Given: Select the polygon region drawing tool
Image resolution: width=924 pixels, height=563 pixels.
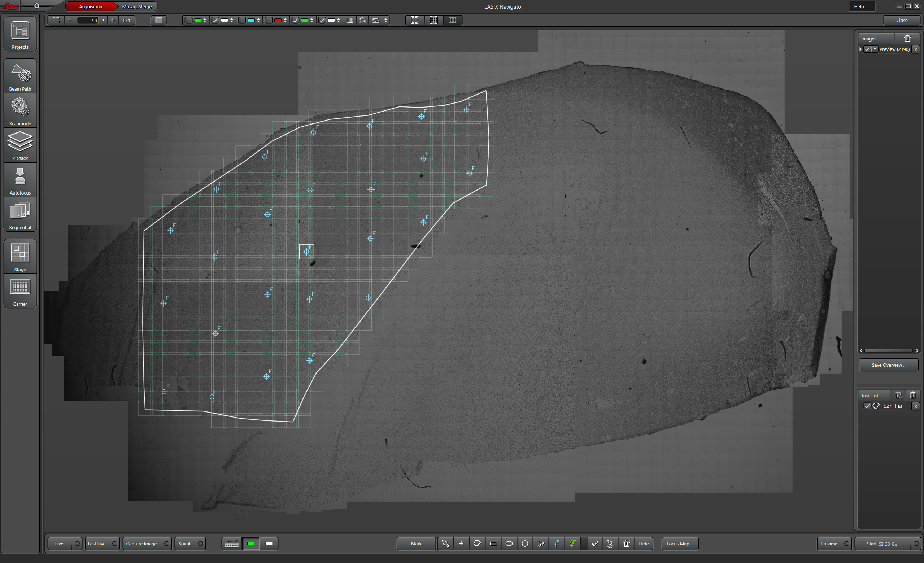Looking at the screenshot, I should point(477,544).
